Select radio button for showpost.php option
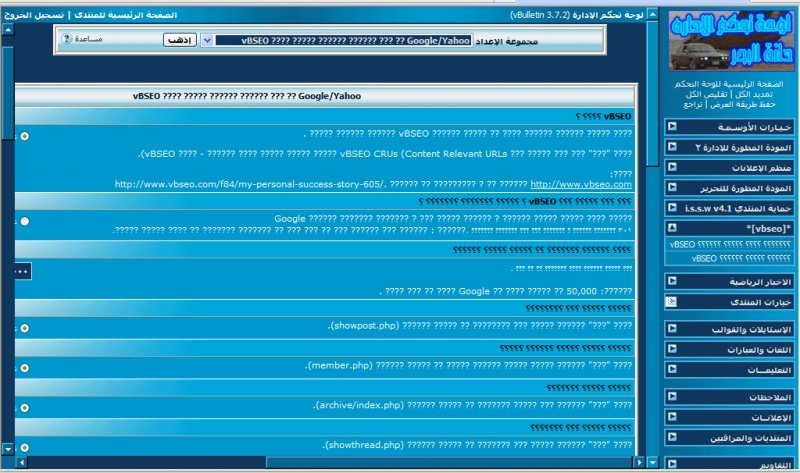 pyautogui.click(x=24, y=328)
